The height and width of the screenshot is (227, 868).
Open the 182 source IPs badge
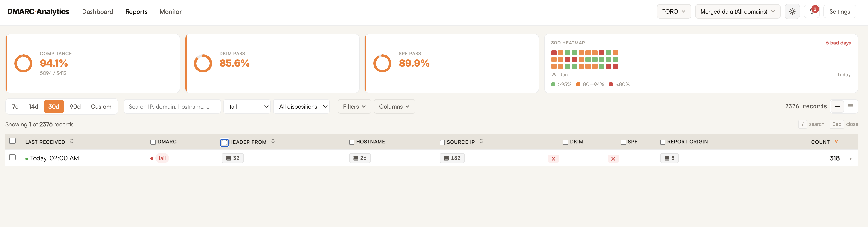[x=452, y=158]
